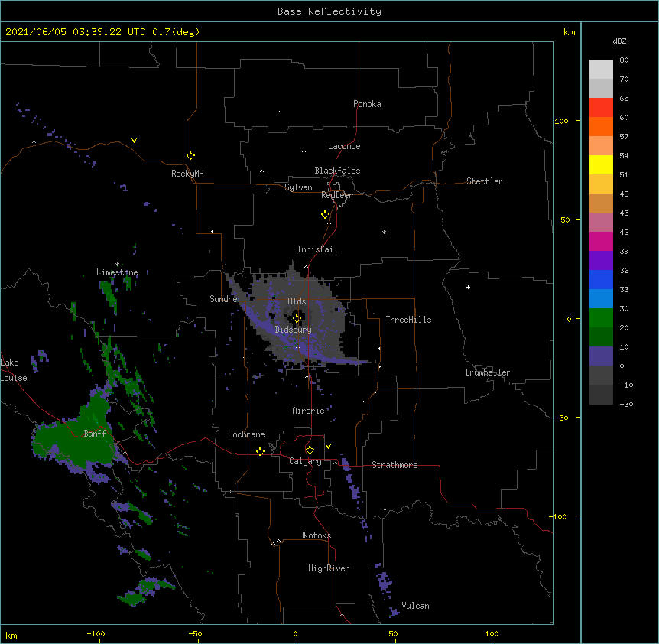Click the white plus marker north of Drumheller
Screen dimensions: 659x644
point(468,287)
